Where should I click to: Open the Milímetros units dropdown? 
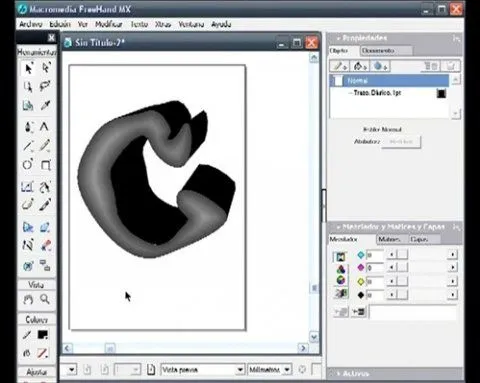(287, 370)
